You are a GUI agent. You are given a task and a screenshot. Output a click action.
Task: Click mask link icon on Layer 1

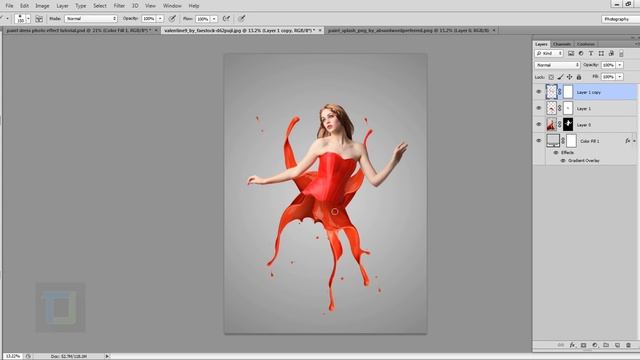pos(560,108)
